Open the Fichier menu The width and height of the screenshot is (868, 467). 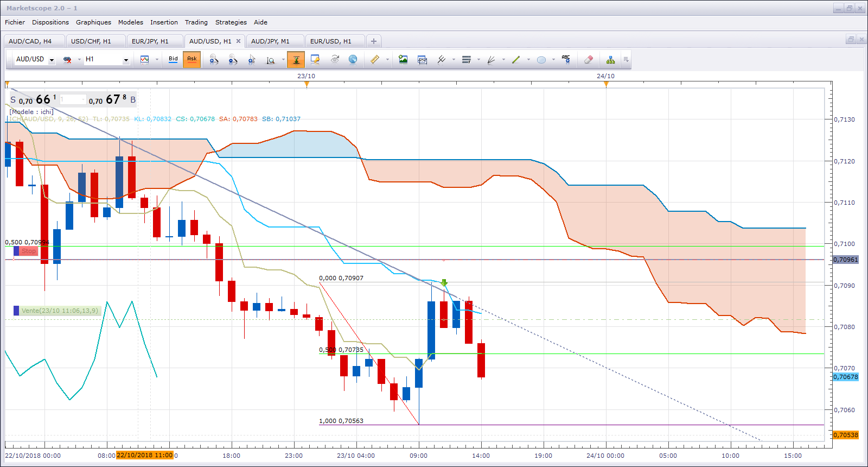[x=15, y=22]
